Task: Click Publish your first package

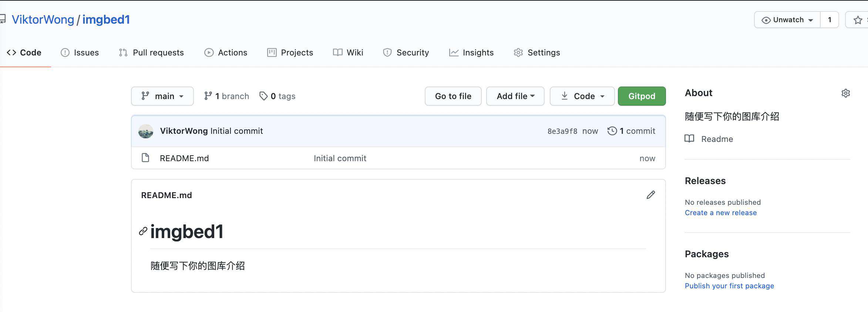Action: click(729, 286)
